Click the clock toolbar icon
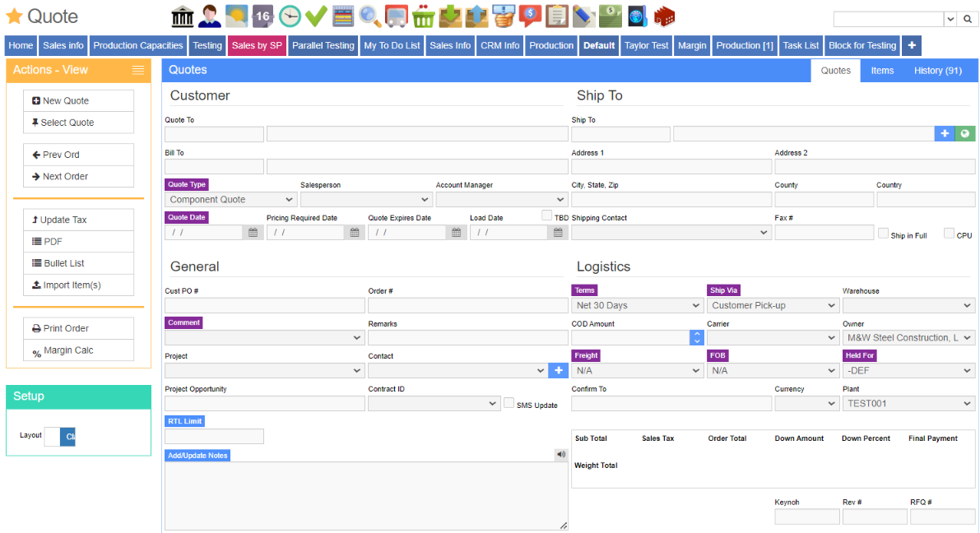Image resolution: width=980 pixels, height=533 pixels. coord(290,16)
